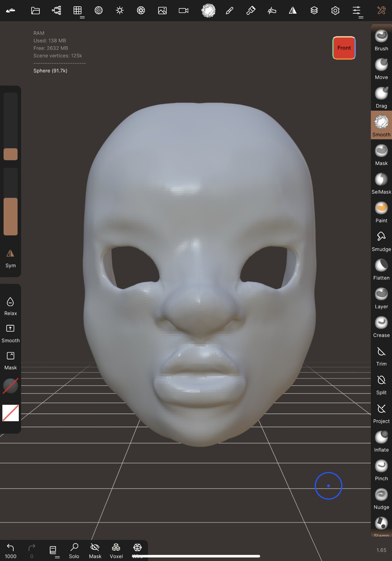The image size is (392, 561).
Task: Open the crossed tools debug menu
Action: (x=381, y=10)
